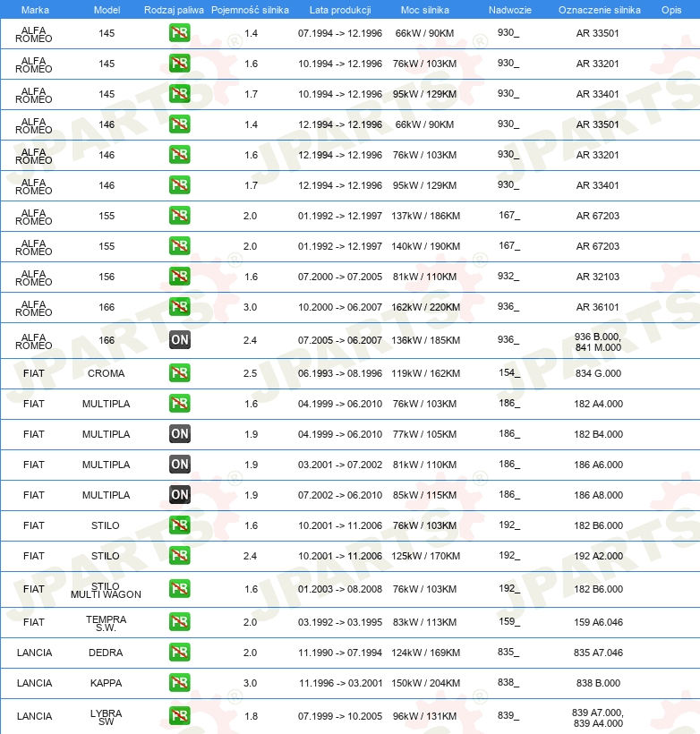Click the petrol icon for Stilo Multi Wagon
700x734 pixels.
click(x=180, y=588)
